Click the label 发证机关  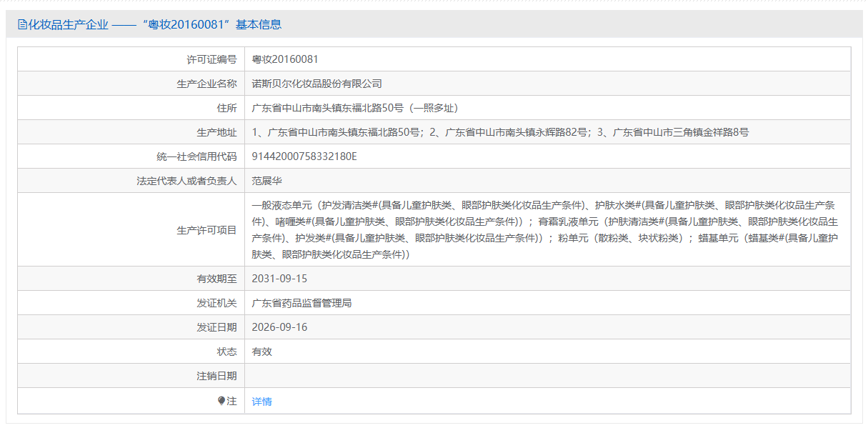coord(217,303)
